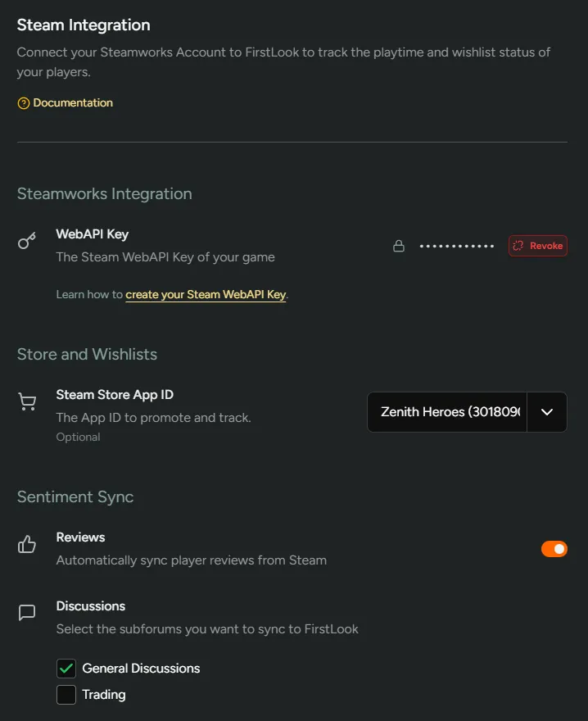Check the Trading subforum checkbox
Viewport: 588px width, 721px height.
pos(66,694)
